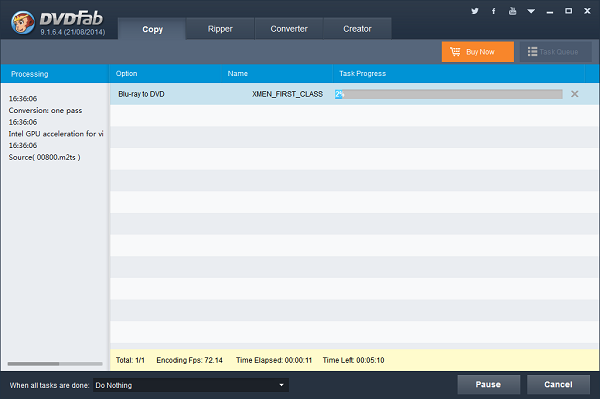Expand the 'Do Nothing' after-tasks dropdown
The width and height of the screenshot is (600, 399).
[x=191, y=385]
